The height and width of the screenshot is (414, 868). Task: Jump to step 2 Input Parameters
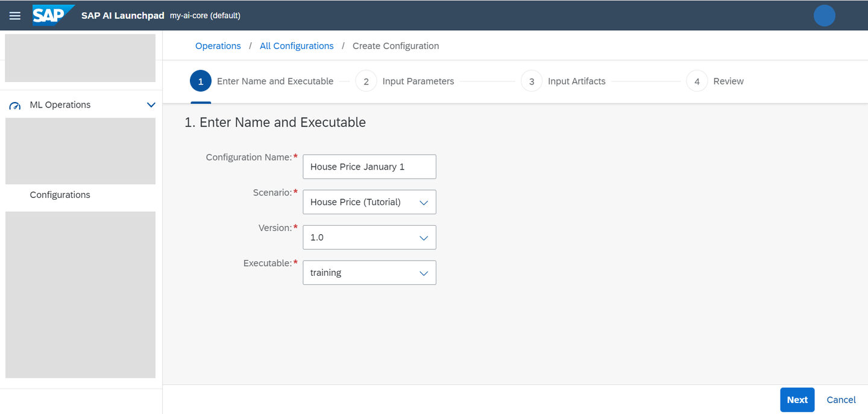pyautogui.click(x=405, y=81)
